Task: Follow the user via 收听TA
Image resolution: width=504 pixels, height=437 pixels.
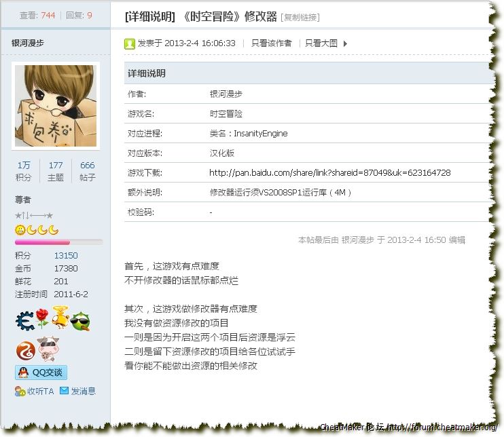Action: [x=35, y=392]
